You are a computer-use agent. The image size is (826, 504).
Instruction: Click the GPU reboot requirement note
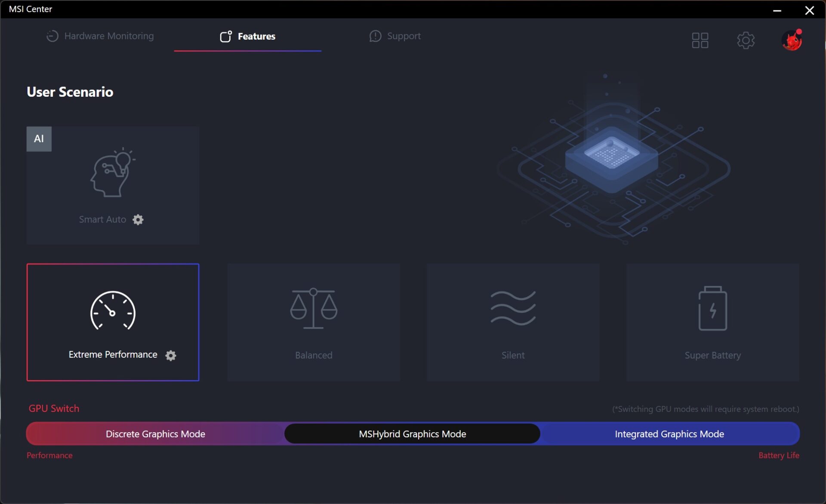pos(706,409)
